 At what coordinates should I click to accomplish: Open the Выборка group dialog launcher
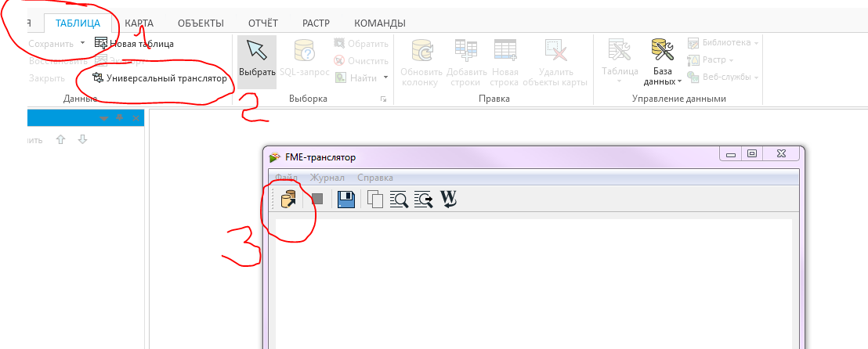(x=383, y=99)
